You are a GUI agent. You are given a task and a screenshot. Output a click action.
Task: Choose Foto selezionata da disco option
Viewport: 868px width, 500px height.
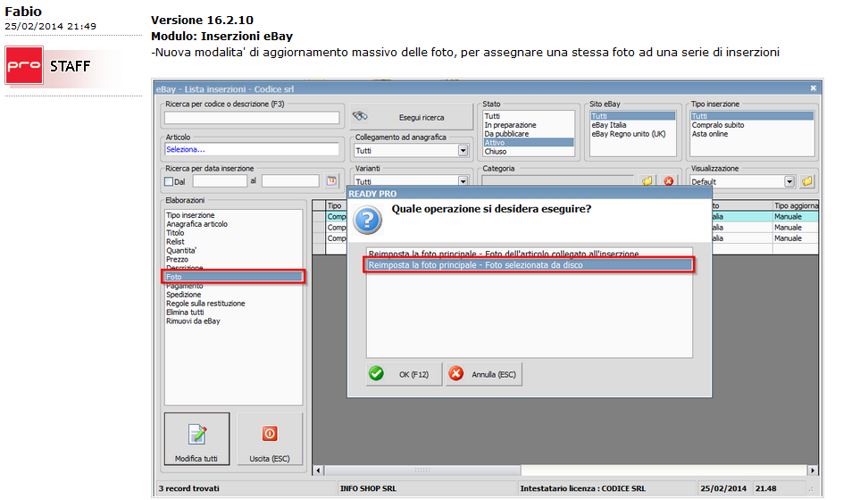tap(529, 265)
